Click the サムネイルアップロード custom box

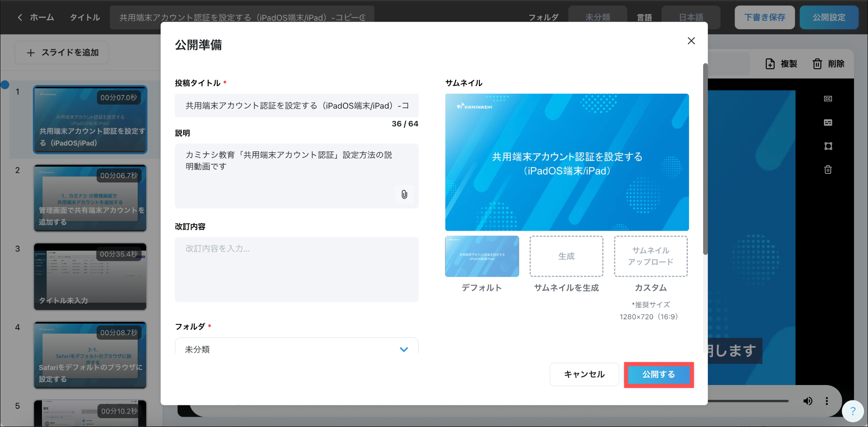click(651, 256)
